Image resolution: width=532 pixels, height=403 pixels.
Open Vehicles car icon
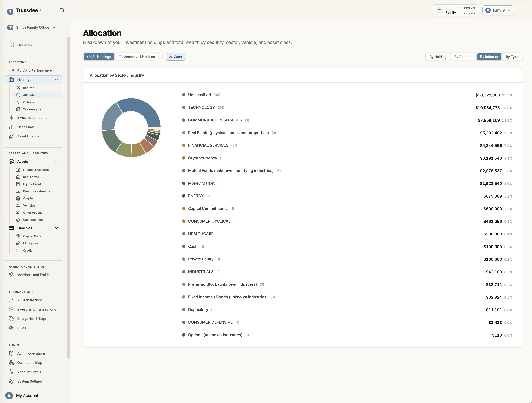coord(18,206)
